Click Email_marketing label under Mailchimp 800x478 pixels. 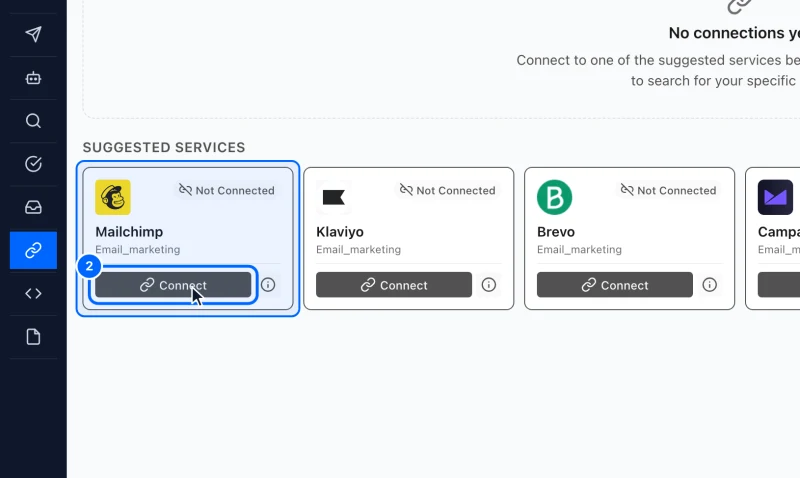(138, 249)
